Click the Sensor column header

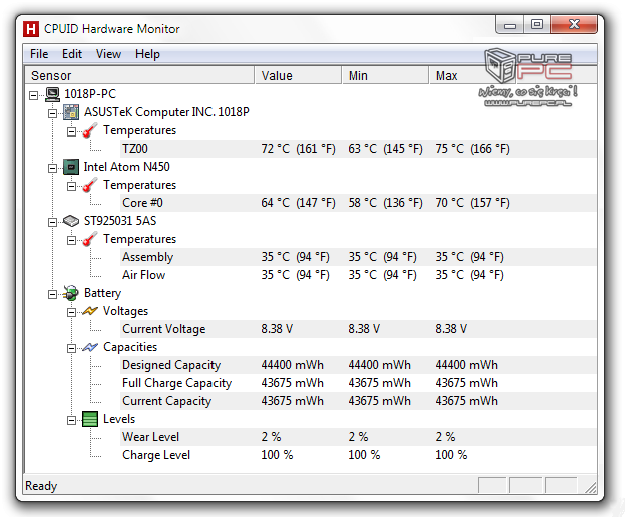click(140, 75)
